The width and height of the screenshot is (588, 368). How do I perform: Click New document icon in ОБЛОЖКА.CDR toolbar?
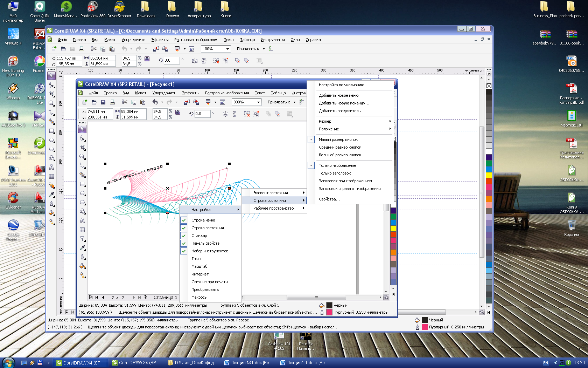click(x=54, y=49)
